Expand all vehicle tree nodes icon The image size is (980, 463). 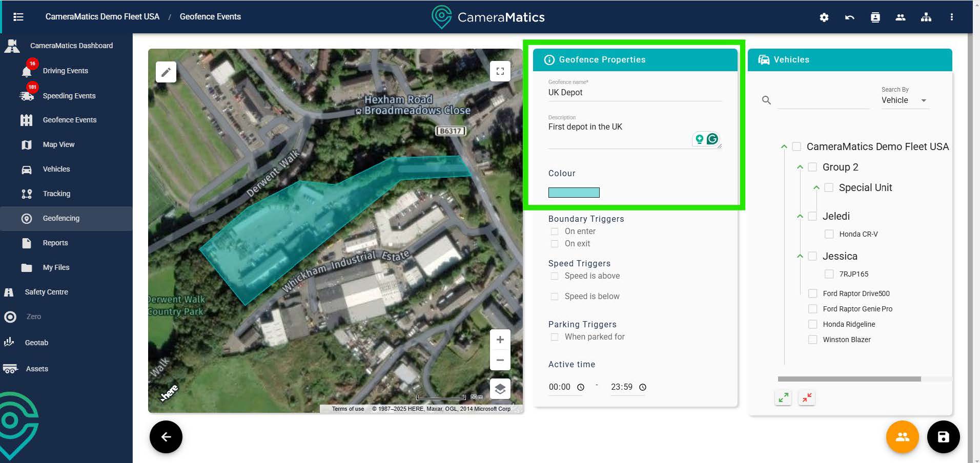click(x=783, y=397)
